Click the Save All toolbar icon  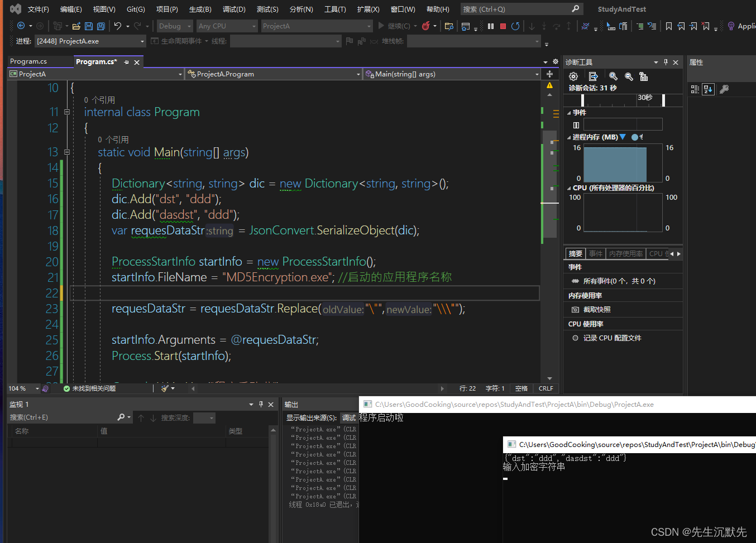(100, 26)
